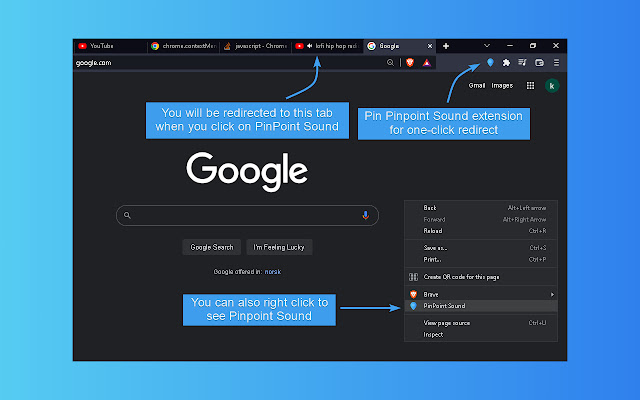Select the Google tab
640x400 pixels.
coord(400,46)
